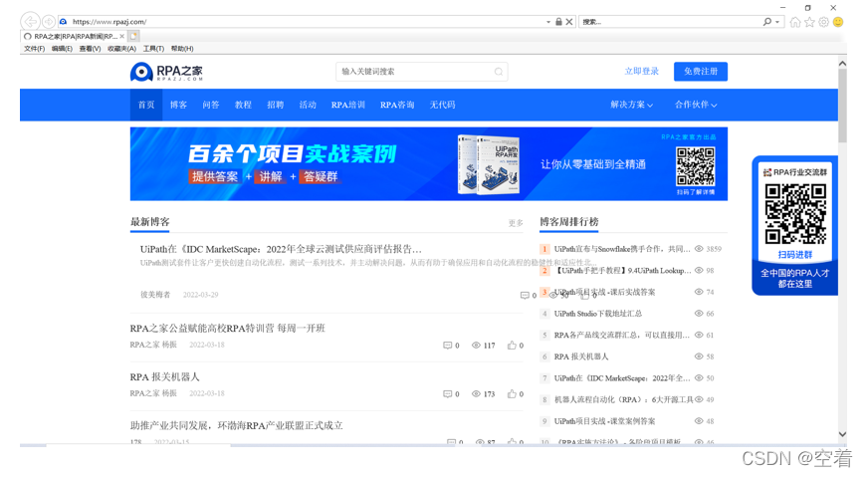Open the search provider dropdown arrow
This screenshot has width=868, height=477.
777,22
